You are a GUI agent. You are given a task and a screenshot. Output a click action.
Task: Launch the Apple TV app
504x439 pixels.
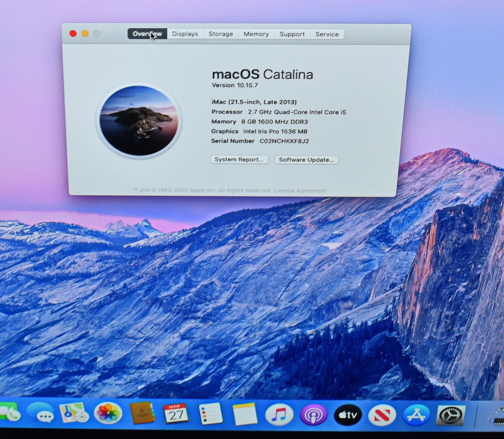click(348, 415)
